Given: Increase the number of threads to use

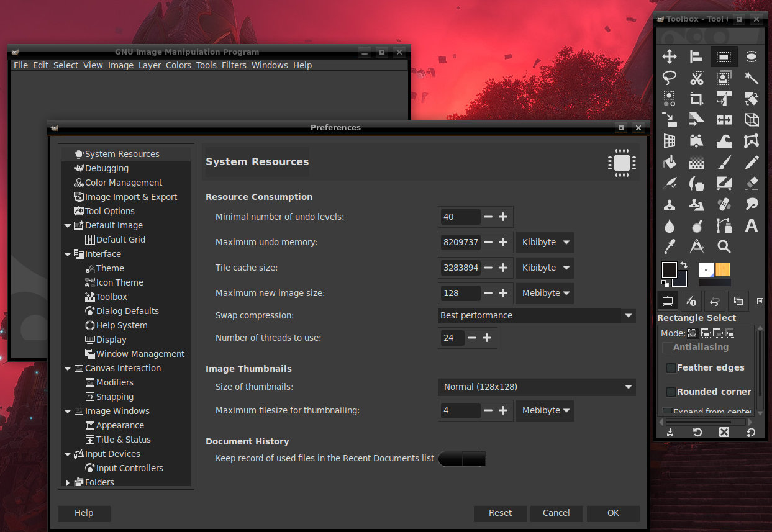Looking at the screenshot, I should click(x=487, y=338).
